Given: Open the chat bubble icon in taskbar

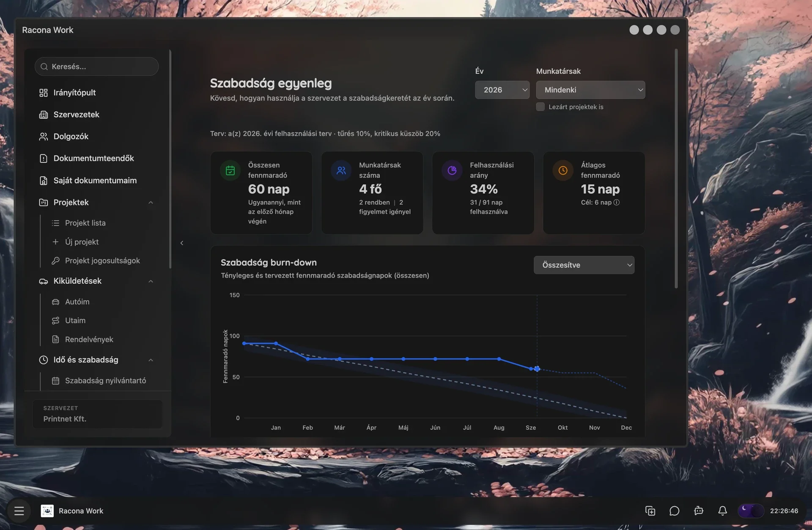Looking at the screenshot, I should click(675, 511).
